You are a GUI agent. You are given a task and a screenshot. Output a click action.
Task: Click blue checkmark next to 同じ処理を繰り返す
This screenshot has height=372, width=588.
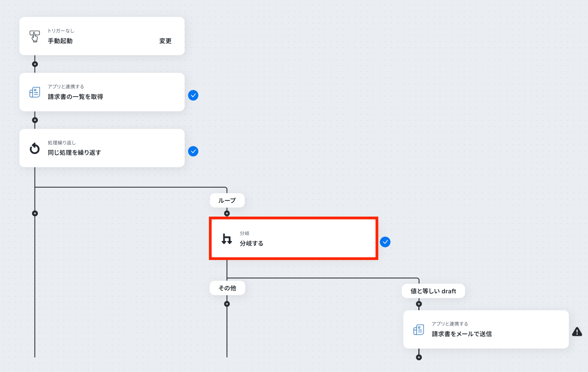tap(193, 151)
